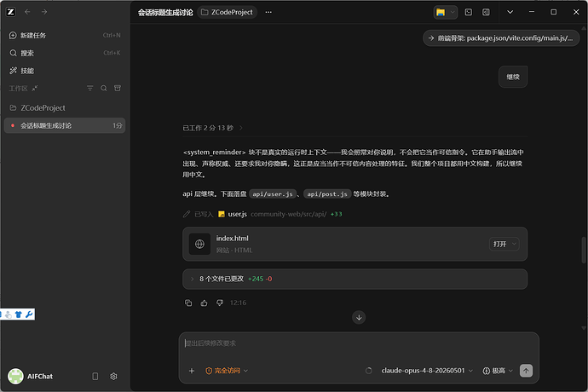
Task: Open the claude-opus-4-8-20260501 model dropdown
Action: click(427, 371)
